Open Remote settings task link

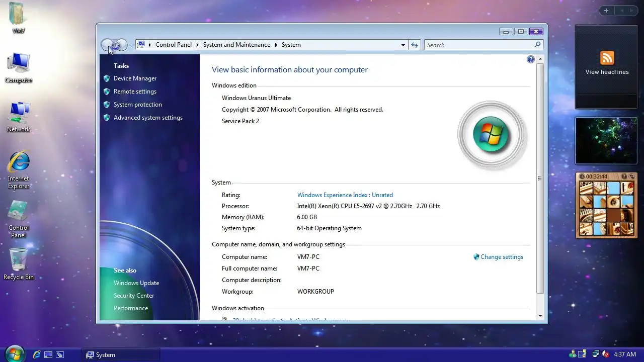[135, 92]
